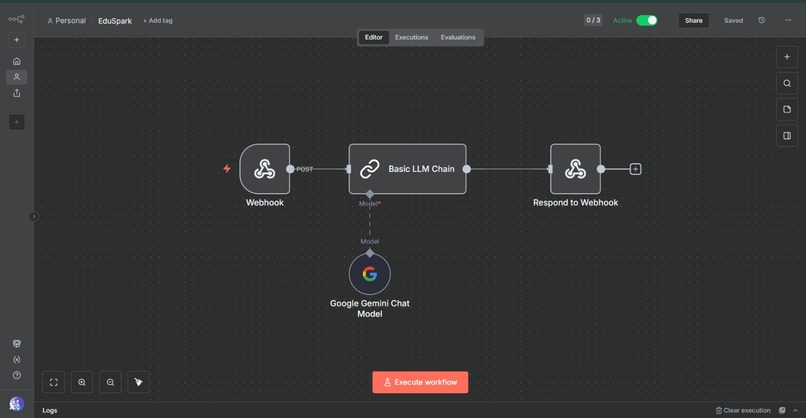Open the help question-mark icon
This screenshot has width=806, height=418.
(x=16, y=375)
